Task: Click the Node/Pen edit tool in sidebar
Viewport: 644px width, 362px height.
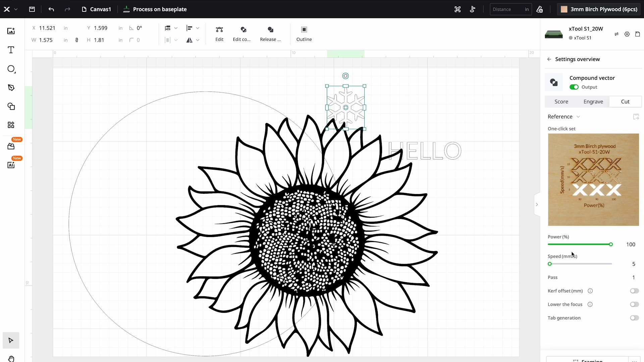Action: coord(11,87)
